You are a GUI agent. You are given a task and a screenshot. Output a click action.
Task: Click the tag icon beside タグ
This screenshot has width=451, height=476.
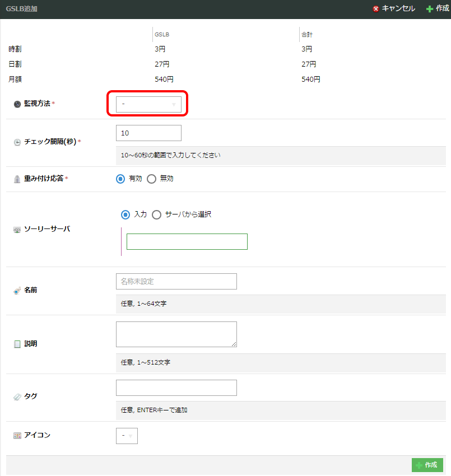coord(17,396)
